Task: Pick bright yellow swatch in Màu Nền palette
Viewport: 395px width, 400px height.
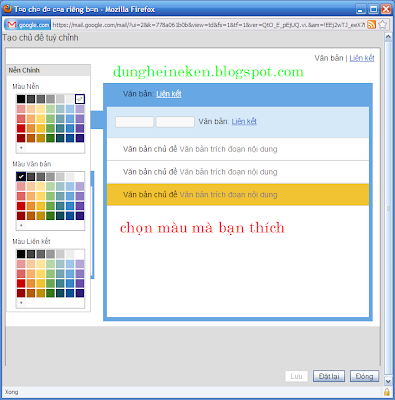Action: coord(41,128)
